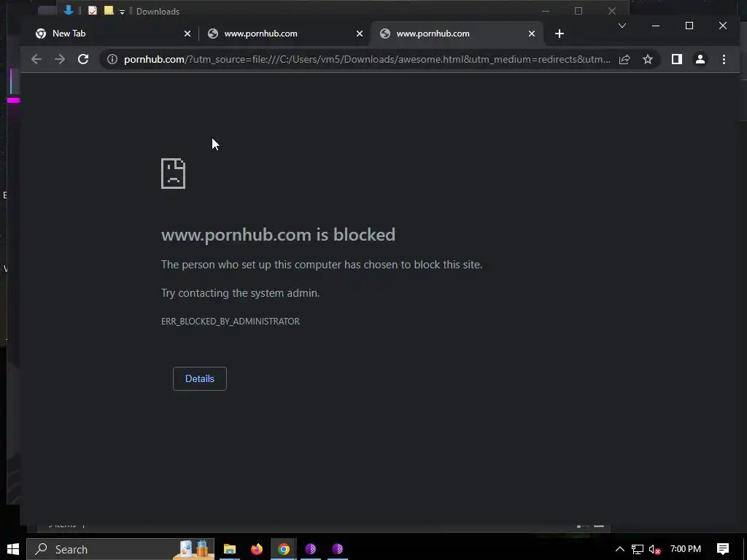
Task: Click the Downloads window new folder icon
Action: [109, 10]
